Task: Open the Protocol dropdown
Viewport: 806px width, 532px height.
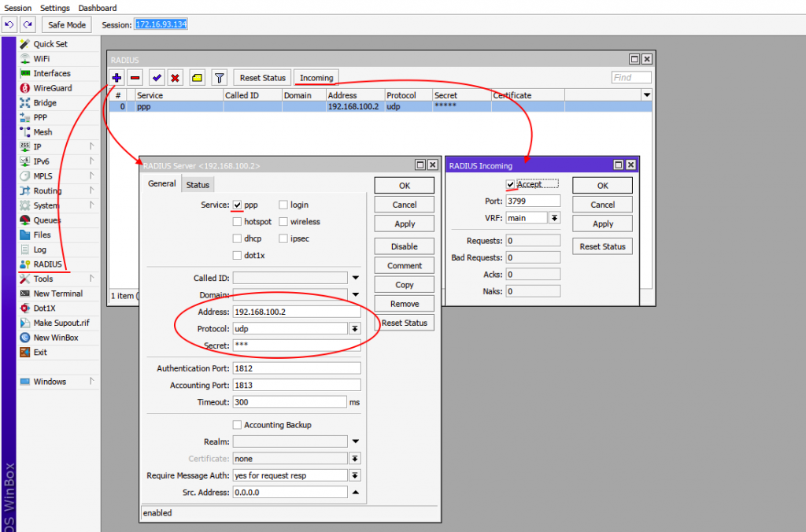Action: click(356, 328)
